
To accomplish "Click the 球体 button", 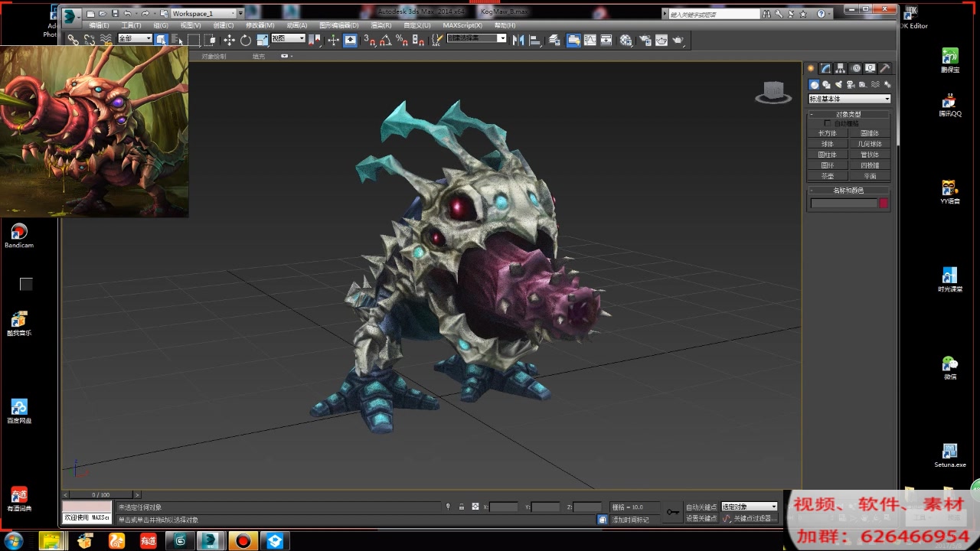I will click(828, 144).
